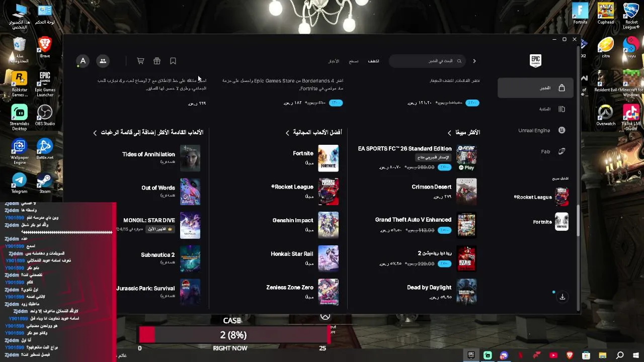Go back using the header arrow
Screen dimensions: 644x362
[x=474, y=61]
